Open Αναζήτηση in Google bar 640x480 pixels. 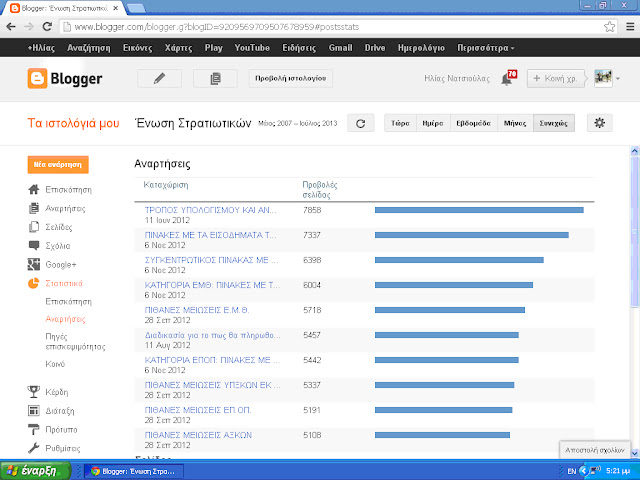tap(89, 48)
